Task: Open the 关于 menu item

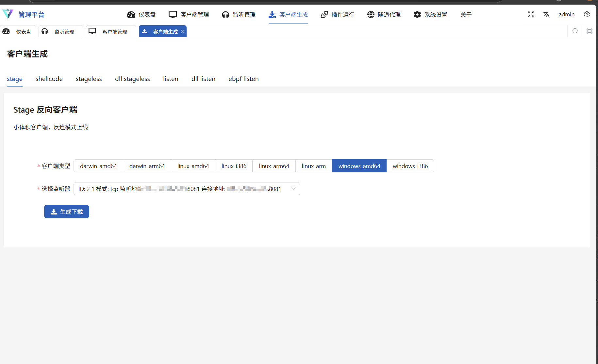Action: [x=466, y=14]
